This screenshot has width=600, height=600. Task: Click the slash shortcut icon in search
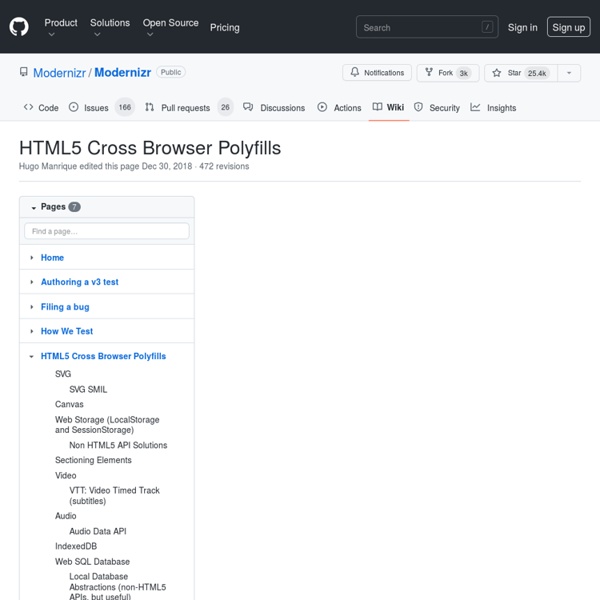point(487,27)
